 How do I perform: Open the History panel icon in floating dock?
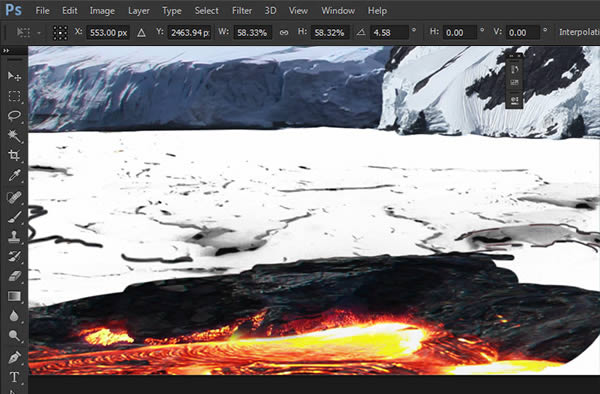pyautogui.click(x=515, y=69)
